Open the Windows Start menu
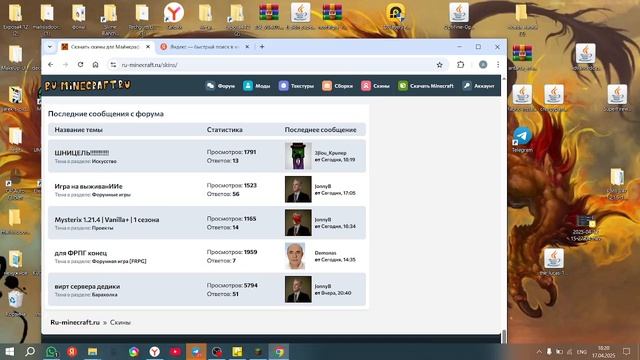 (x=9, y=351)
